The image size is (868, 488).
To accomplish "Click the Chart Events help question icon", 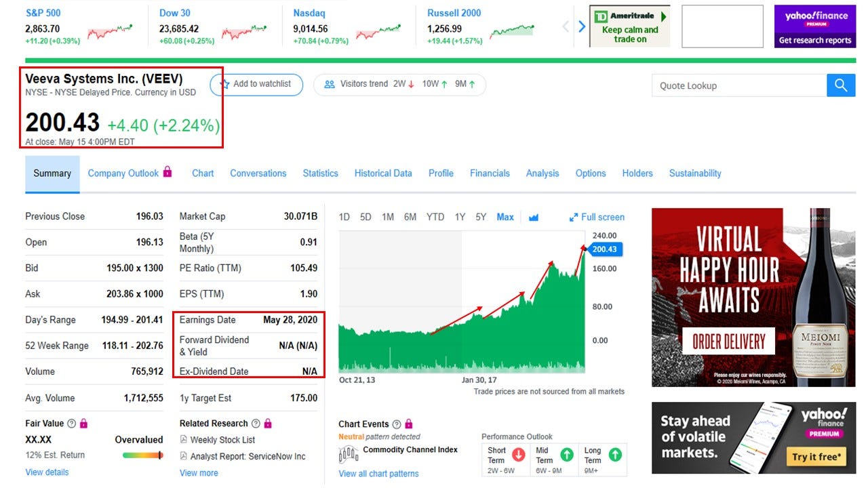I will (x=397, y=424).
